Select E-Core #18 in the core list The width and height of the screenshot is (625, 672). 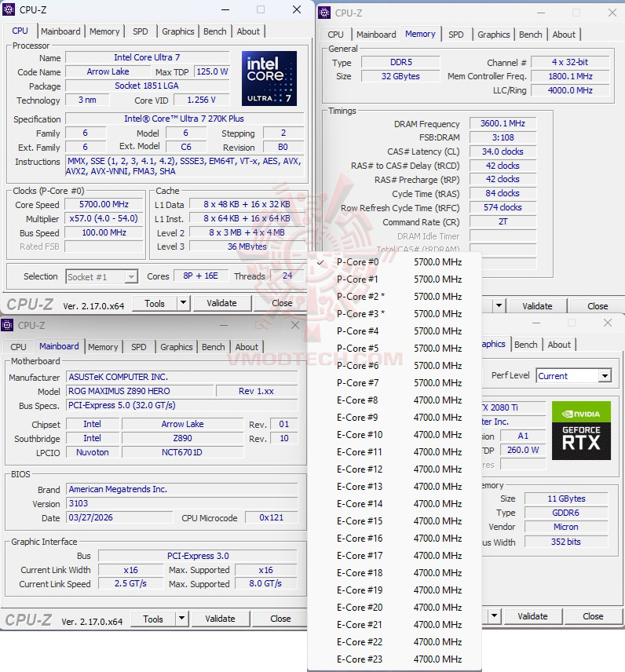pyautogui.click(x=394, y=572)
